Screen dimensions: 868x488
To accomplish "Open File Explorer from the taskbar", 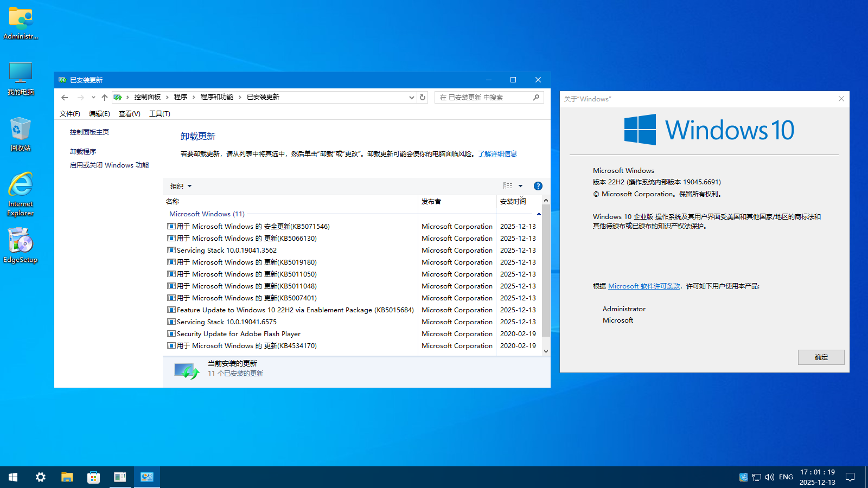I will (x=67, y=477).
